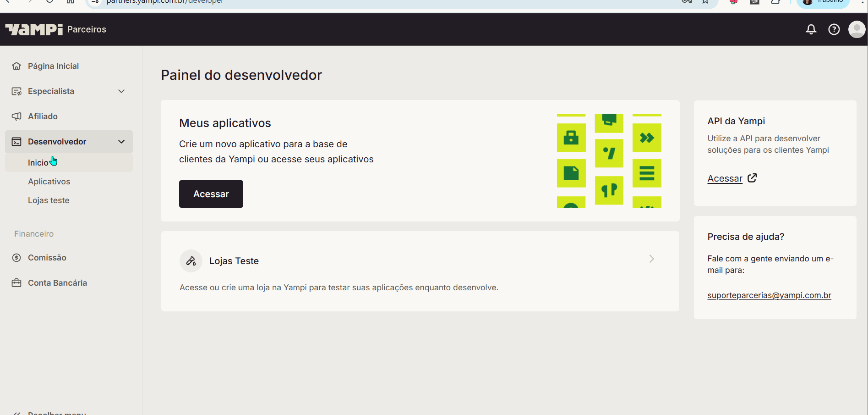Click the lock tile in app illustration
This screenshot has height=415, width=868.
[x=571, y=138]
